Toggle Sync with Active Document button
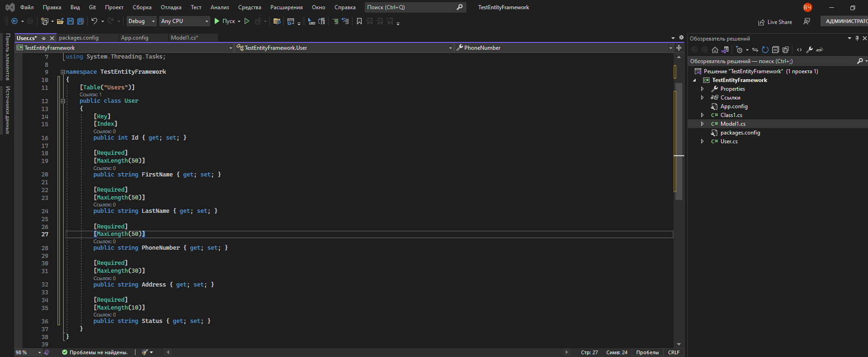The image size is (868, 357). tap(755, 50)
